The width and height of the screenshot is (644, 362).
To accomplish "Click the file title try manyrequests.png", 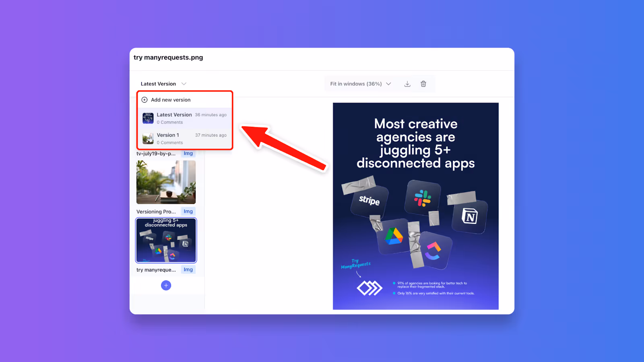I will pyautogui.click(x=168, y=58).
